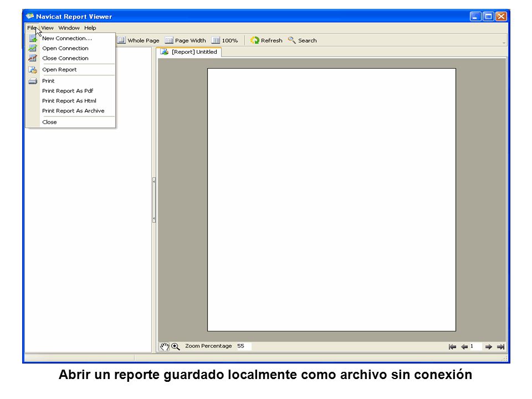Go to first page arrow
This screenshot has height=399, width=532.
click(452, 347)
